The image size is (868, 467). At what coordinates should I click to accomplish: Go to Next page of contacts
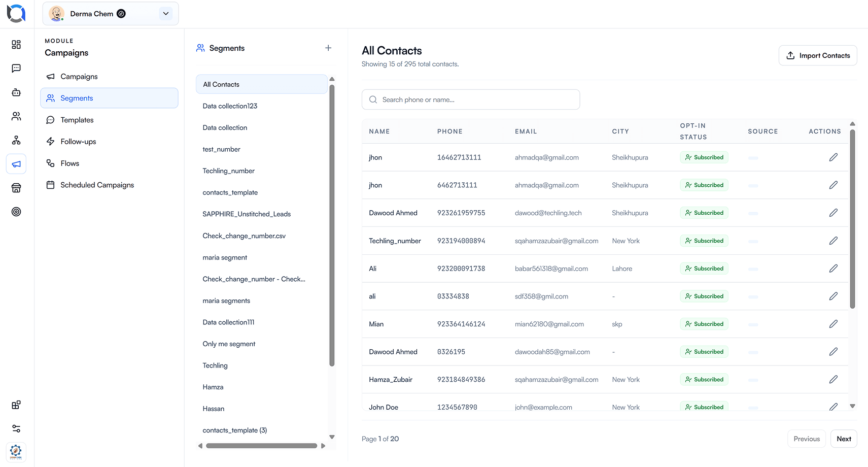click(844, 439)
